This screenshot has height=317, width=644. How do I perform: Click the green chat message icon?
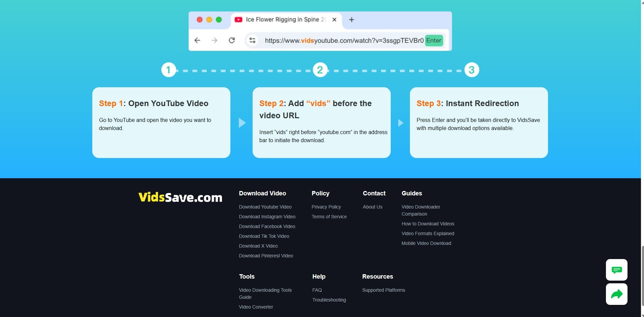point(616,270)
